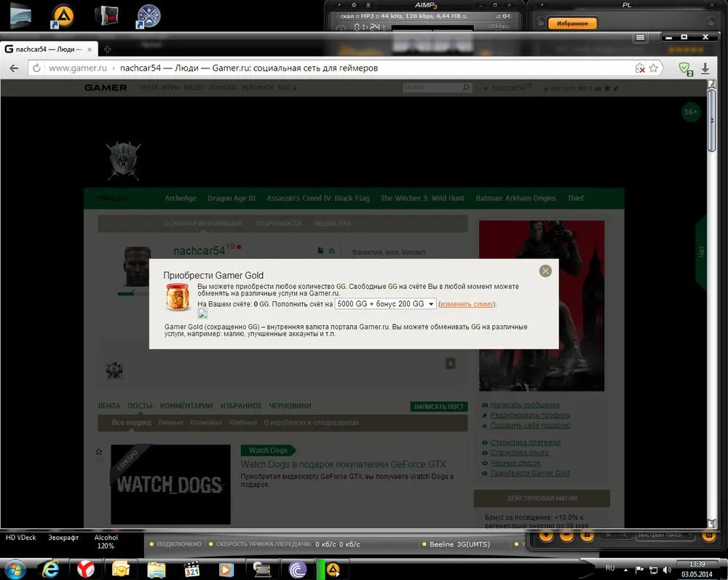
Task: Expand the ЕЩЕ menu dropdown
Action: coord(287,88)
